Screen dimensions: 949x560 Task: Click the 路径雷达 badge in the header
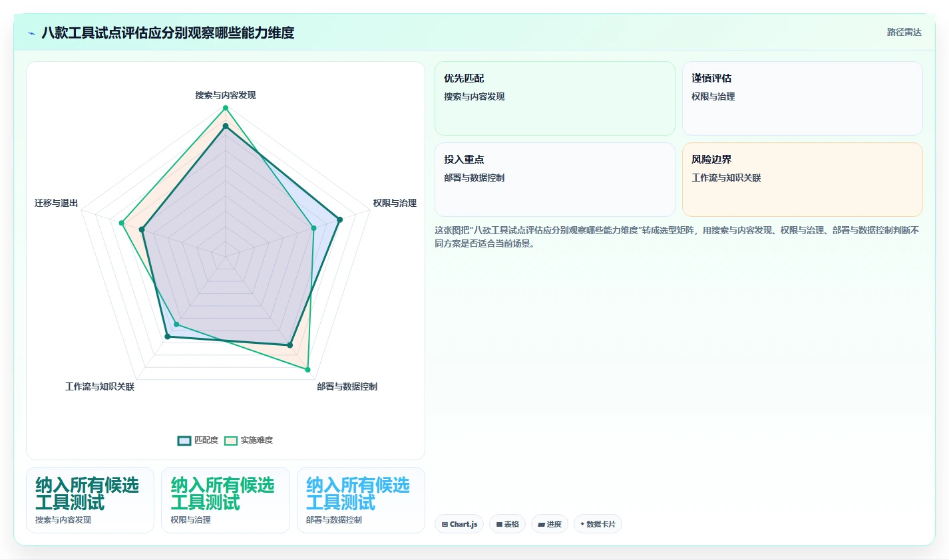pos(904,32)
